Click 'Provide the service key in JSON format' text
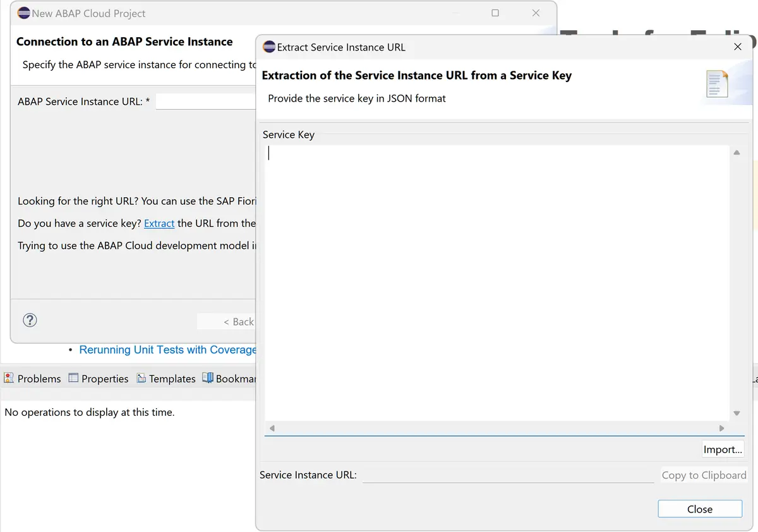The width and height of the screenshot is (758, 532). click(x=357, y=99)
